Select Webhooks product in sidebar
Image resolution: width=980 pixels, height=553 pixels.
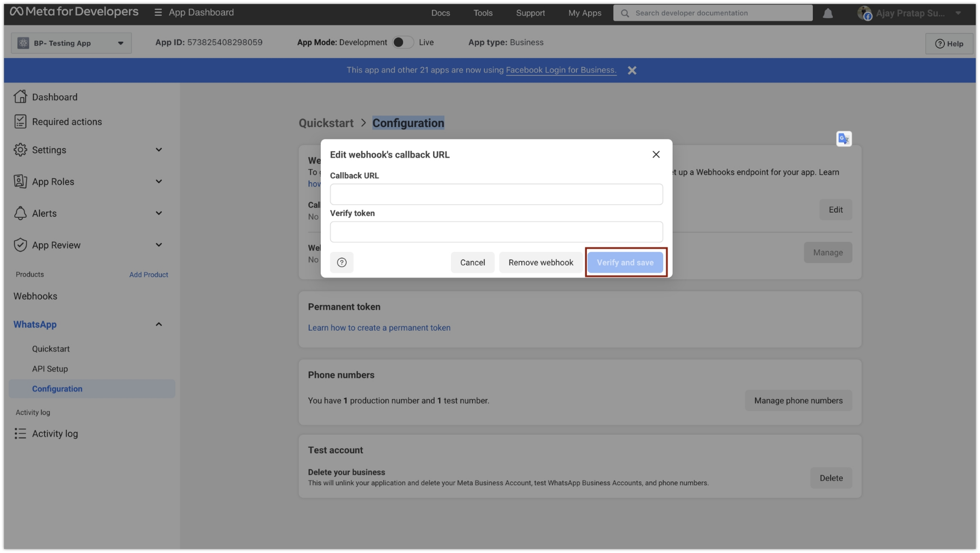tap(35, 297)
